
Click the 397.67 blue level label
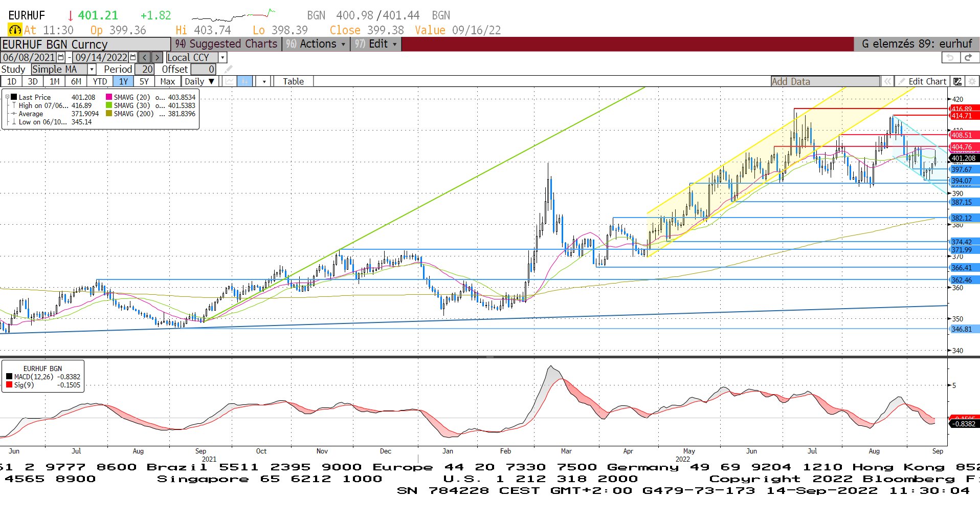pos(964,169)
